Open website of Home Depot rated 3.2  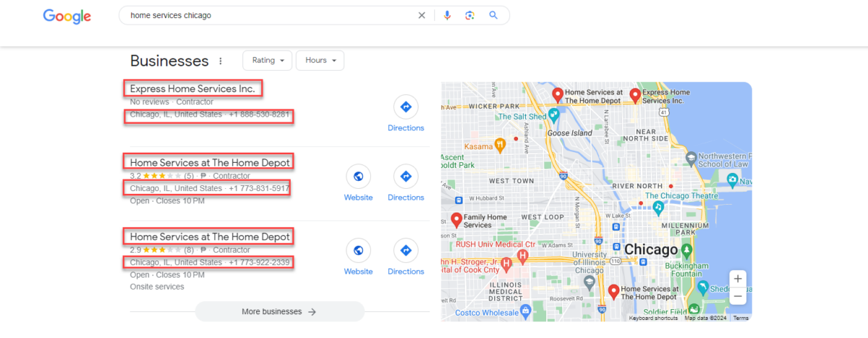pos(358,183)
